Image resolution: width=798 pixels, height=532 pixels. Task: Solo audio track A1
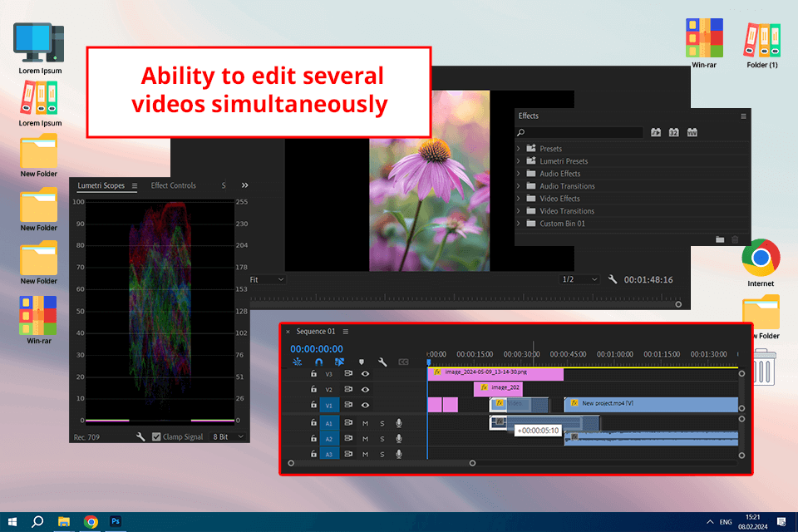point(382,423)
